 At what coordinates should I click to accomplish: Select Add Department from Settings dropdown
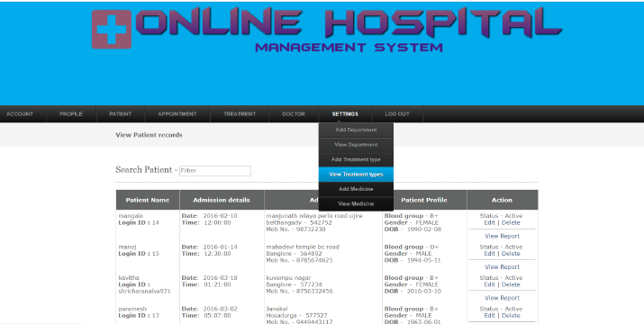(x=356, y=130)
